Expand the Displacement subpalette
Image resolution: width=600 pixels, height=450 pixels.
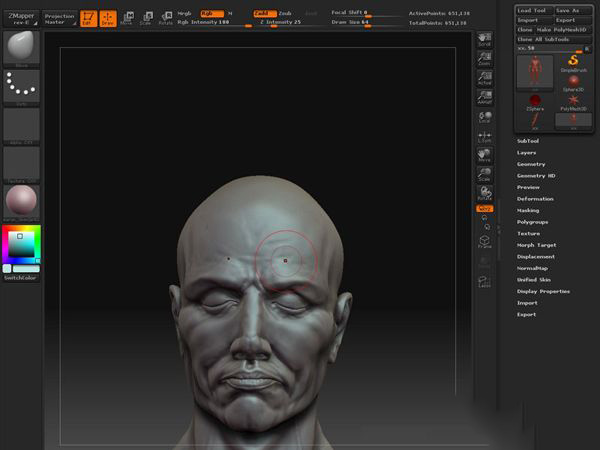tap(536, 257)
